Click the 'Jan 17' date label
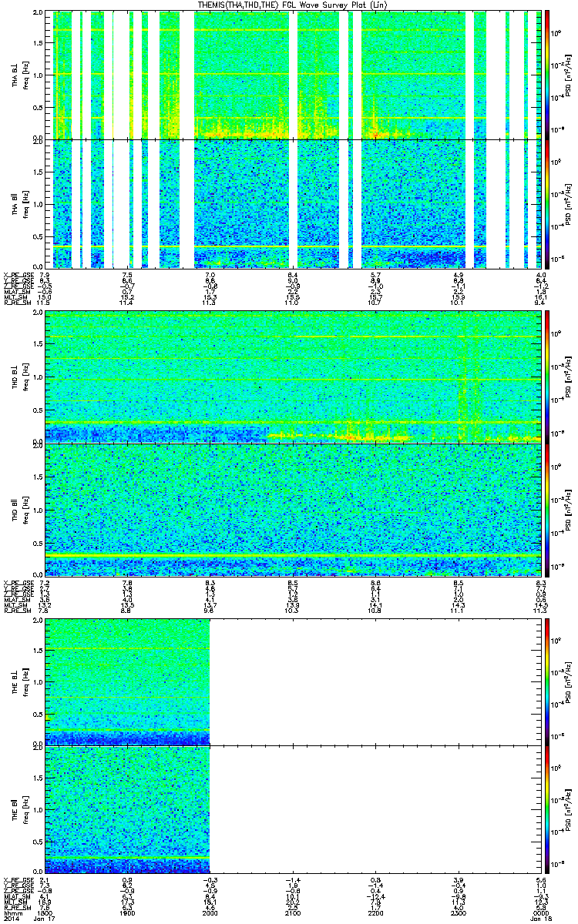The height and width of the screenshot is (924, 578). pyautogui.click(x=45, y=919)
